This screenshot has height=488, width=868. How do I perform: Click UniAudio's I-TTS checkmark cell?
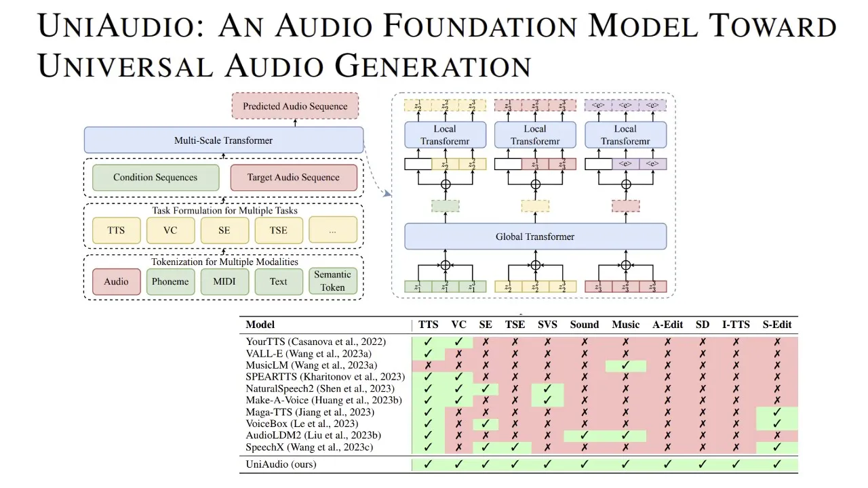pyautogui.click(x=736, y=465)
